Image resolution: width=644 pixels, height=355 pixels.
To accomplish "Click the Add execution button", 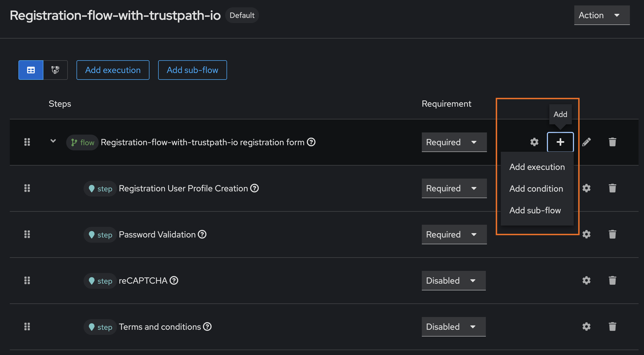I will coord(113,70).
